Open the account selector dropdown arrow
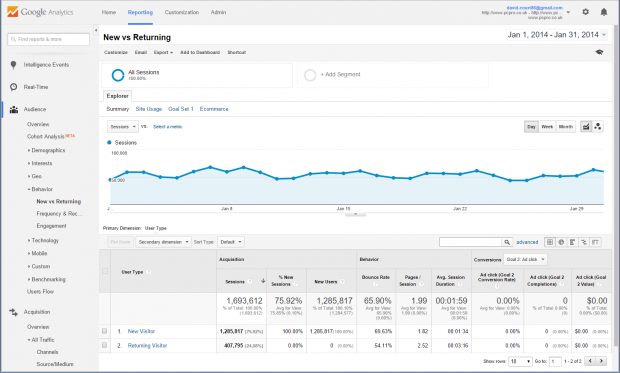This screenshot has height=373, width=620. (x=568, y=12)
